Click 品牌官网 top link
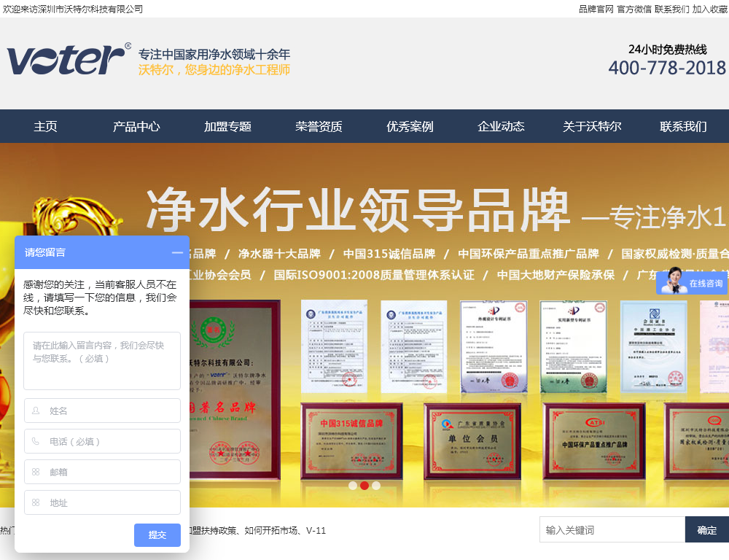Viewport: 729px width, 560px height. pos(596,9)
